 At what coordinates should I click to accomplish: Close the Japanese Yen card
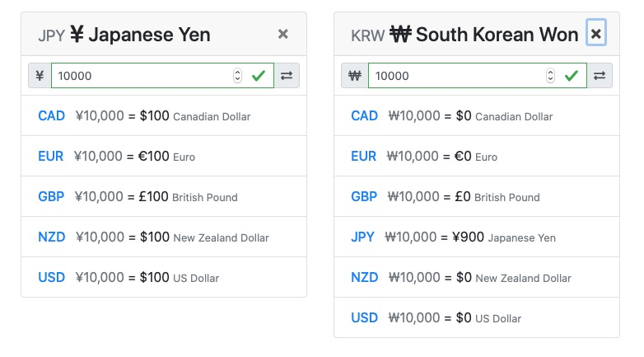click(283, 34)
